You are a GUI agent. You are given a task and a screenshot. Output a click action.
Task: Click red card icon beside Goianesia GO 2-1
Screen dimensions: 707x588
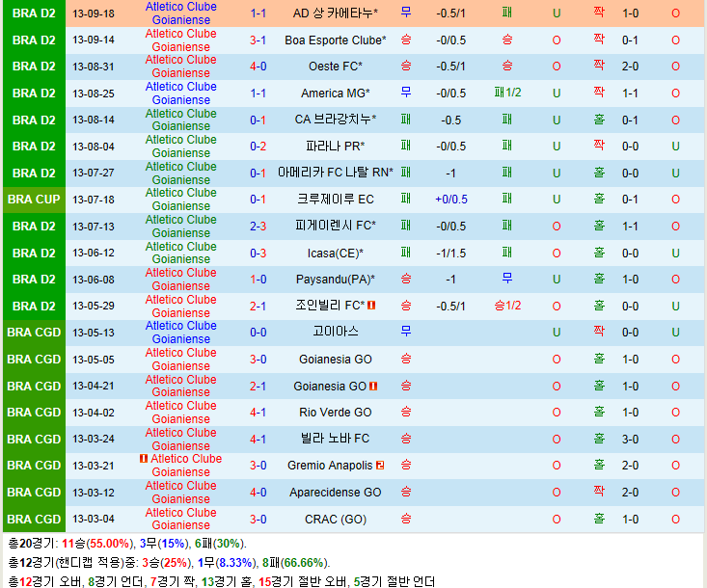373,387
